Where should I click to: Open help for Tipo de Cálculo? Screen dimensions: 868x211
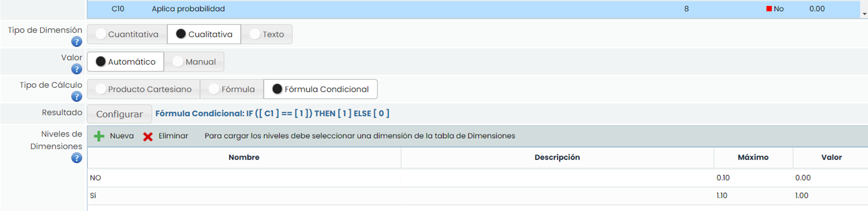[77, 97]
